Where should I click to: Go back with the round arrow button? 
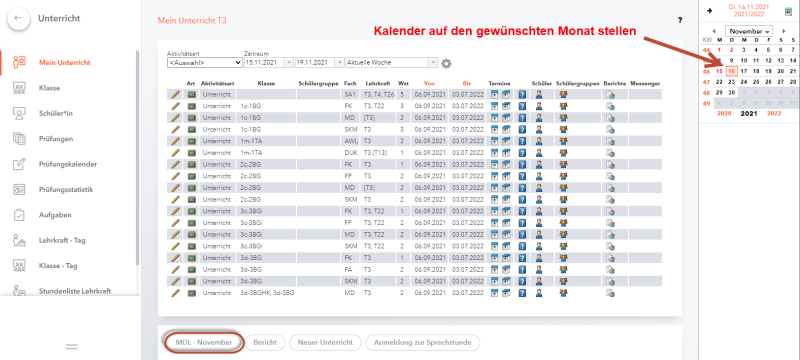[18, 18]
